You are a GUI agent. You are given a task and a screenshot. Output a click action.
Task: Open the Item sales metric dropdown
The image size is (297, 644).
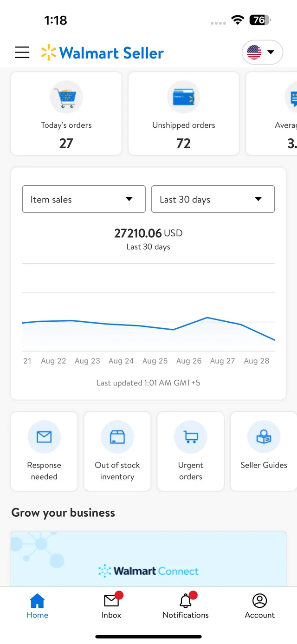coord(84,199)
